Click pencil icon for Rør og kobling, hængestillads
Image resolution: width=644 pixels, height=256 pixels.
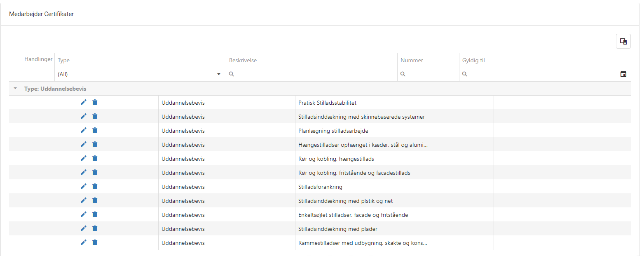pos(83,158)
